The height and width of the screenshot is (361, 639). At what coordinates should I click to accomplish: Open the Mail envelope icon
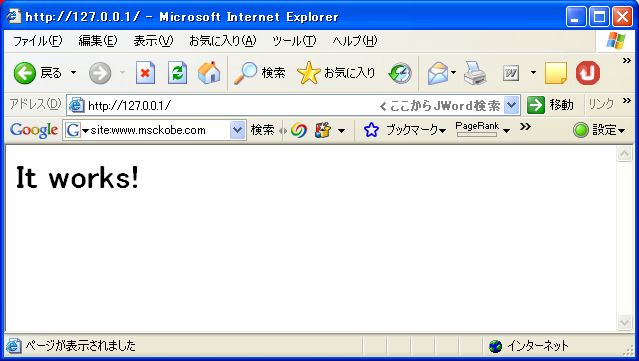tap(438, 73)
